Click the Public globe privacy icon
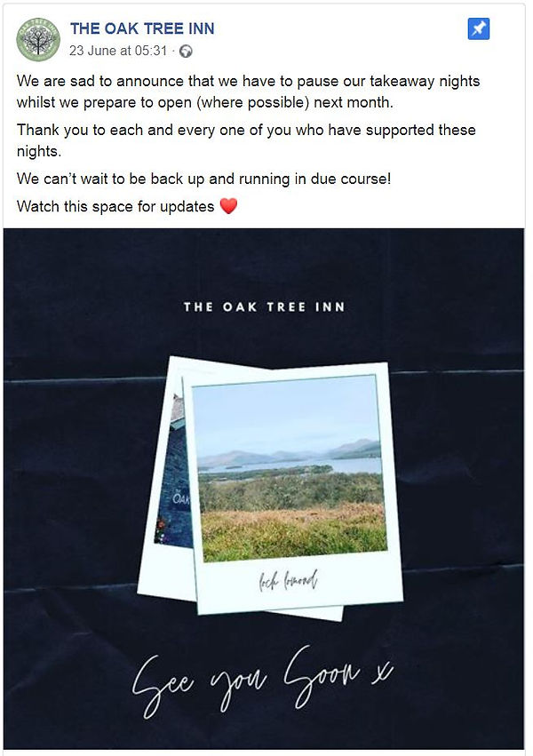 186,52
